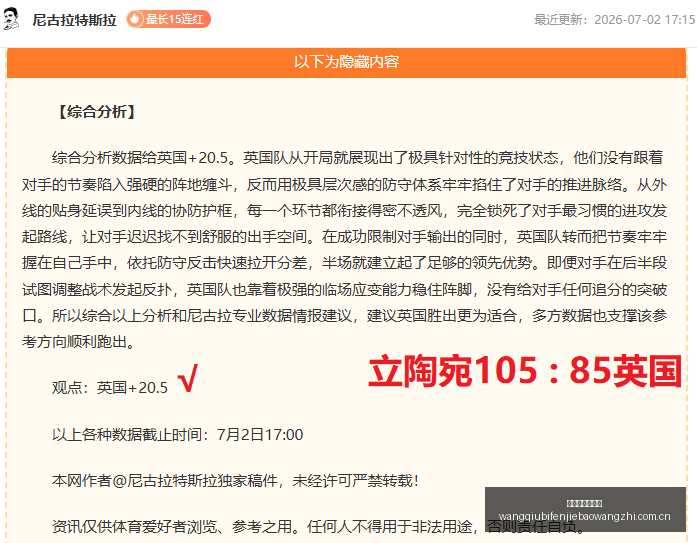Open author name 尼古拉特斯拉
Viewport: 697px width, 543px height.
click(x=74, y=20)
